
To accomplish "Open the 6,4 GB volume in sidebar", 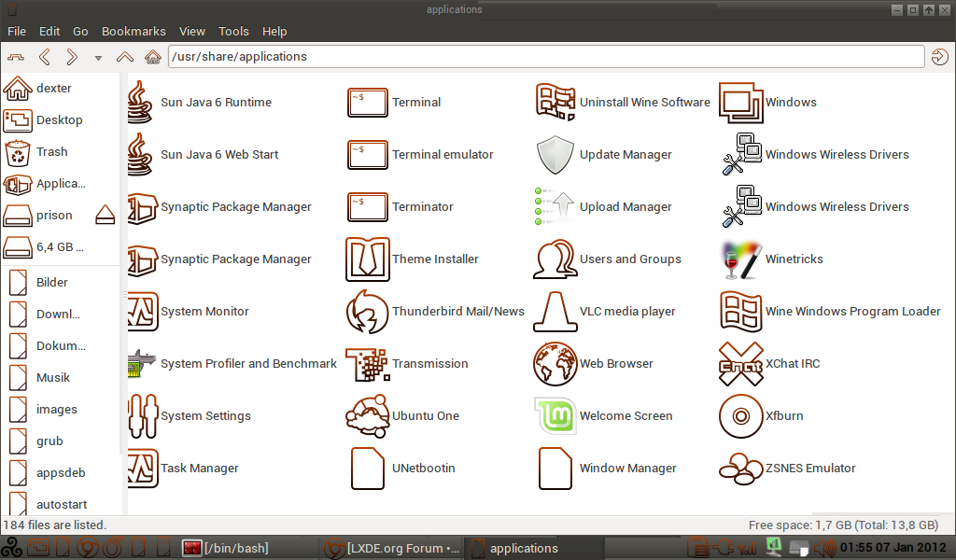I will [61, 246].
